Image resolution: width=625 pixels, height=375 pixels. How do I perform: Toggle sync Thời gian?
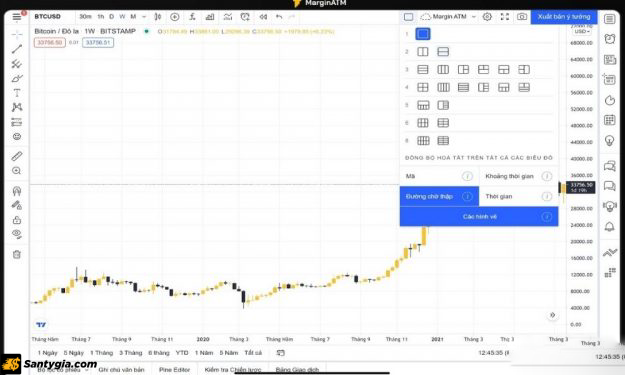pos(519,196)
